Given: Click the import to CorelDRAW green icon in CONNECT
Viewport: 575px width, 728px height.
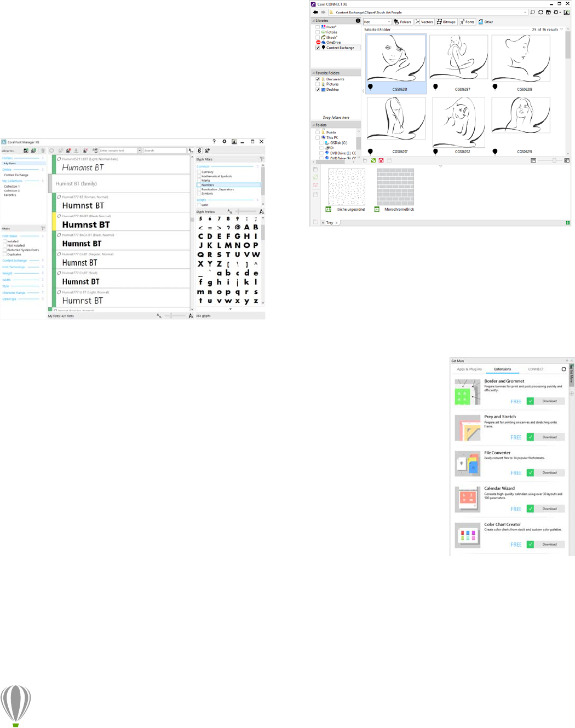Looking at the screenshot, I should coord(373,160).
